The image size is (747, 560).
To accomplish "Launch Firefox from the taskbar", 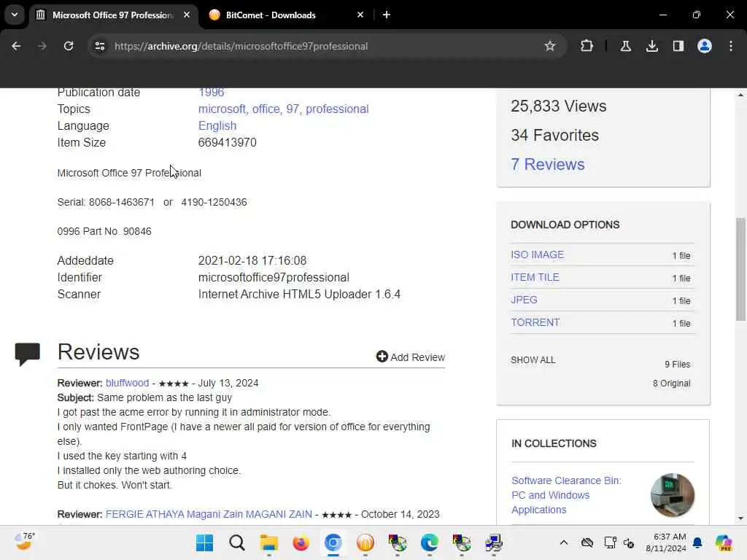I will click(301, 542).
